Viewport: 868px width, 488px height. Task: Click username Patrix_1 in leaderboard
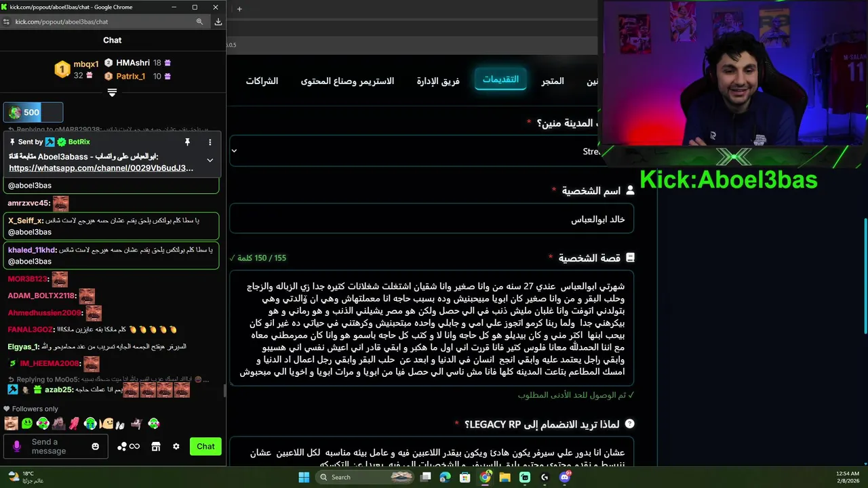131,76
